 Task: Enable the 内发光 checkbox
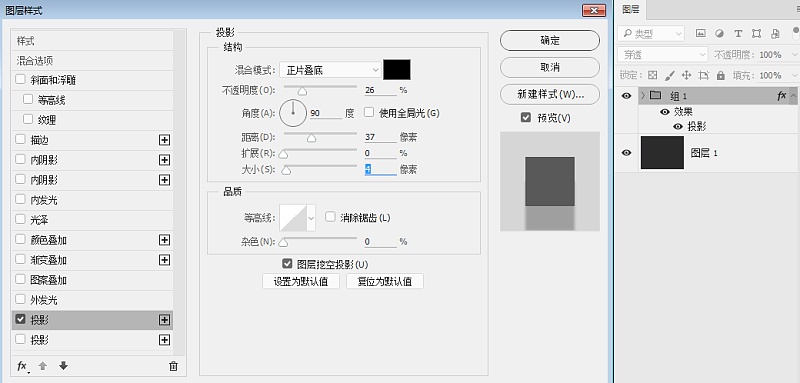coord(20,199)
